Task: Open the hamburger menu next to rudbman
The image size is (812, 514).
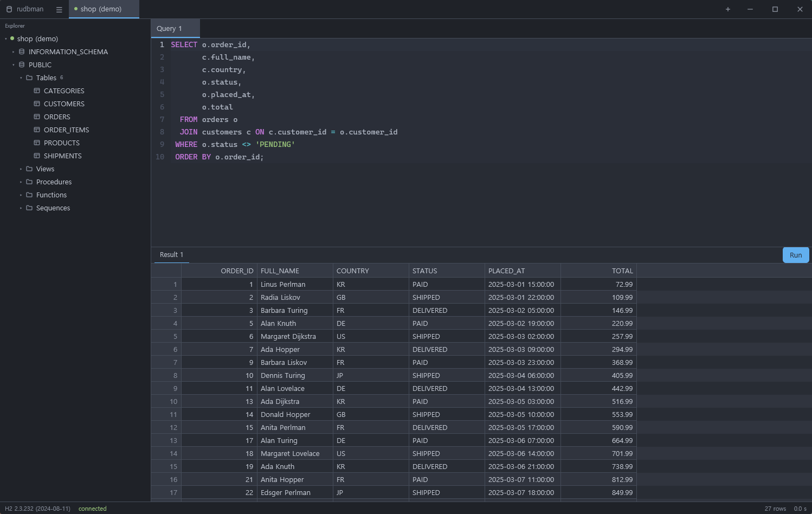Action: (59, 9)
